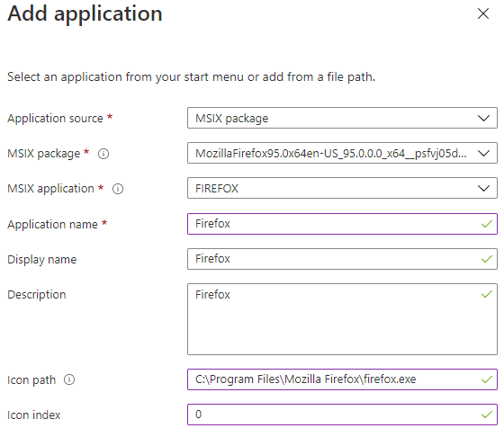Click into the Display name field
504x437 pixels.
(x=342, y=259)
